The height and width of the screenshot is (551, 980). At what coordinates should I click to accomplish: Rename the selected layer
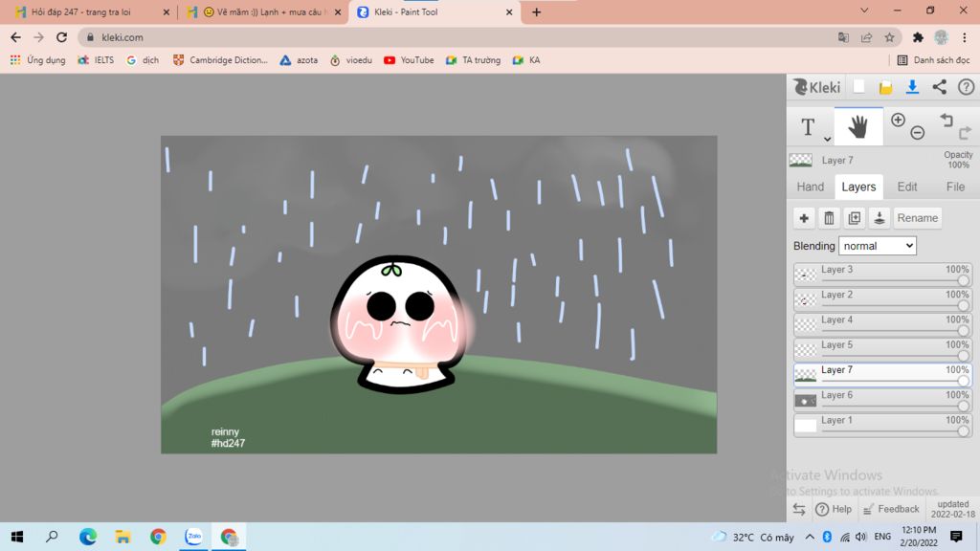point(918,218)
